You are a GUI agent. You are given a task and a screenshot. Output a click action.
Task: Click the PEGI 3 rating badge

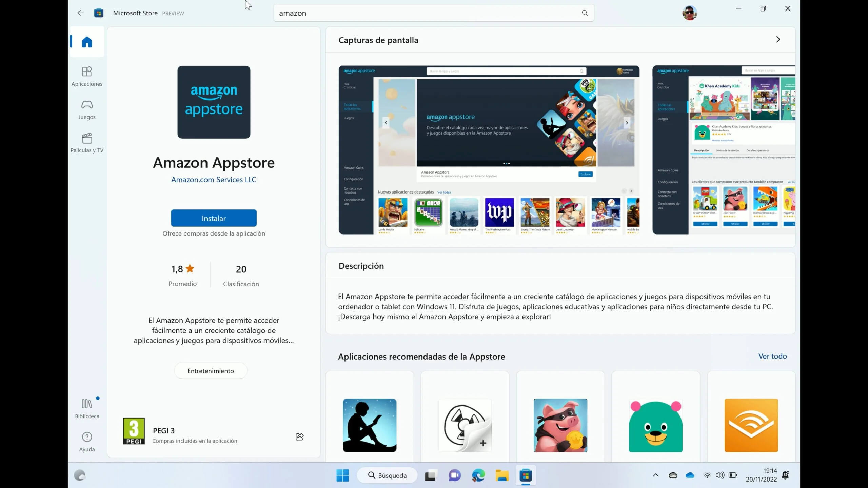(134, 431)
